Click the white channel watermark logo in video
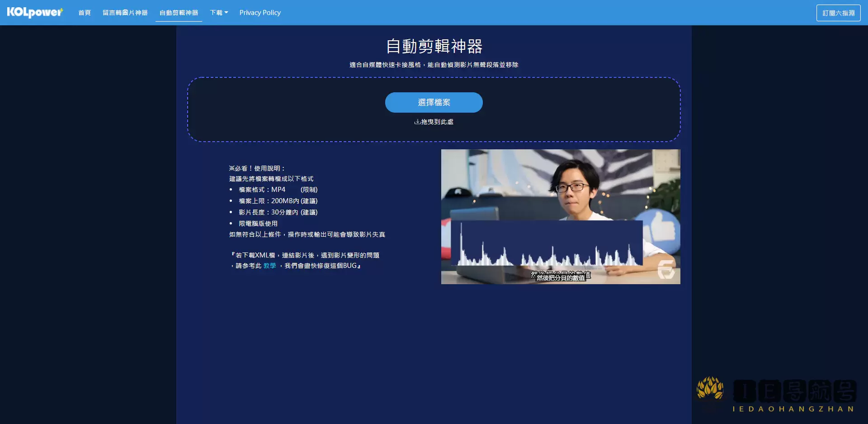 click(665, 269)
